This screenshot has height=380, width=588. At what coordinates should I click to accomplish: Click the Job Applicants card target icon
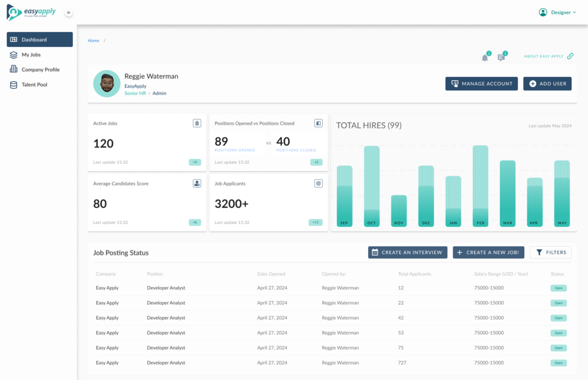pyautogui.click(x=318, y=184)
